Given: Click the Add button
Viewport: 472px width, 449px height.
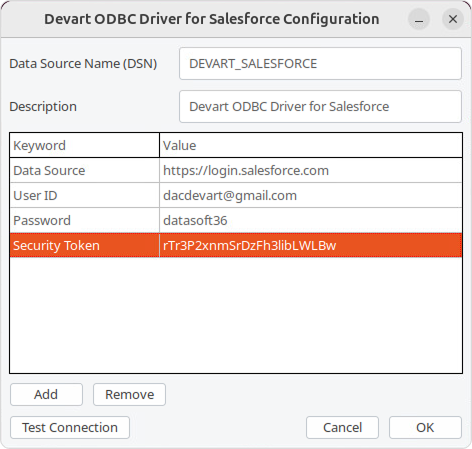Looking at the screenshot, I should coord(46,394).
